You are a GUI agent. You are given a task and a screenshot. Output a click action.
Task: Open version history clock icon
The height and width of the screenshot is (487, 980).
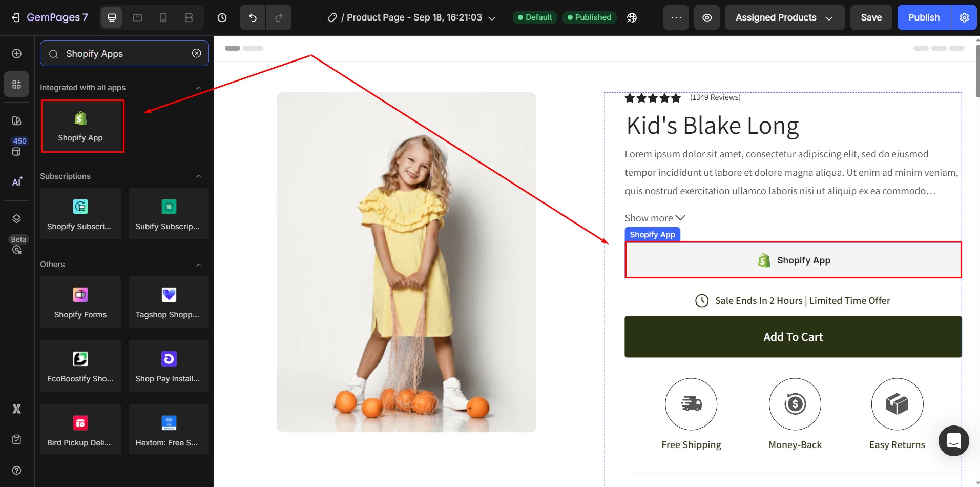click(x=222, y=18)
